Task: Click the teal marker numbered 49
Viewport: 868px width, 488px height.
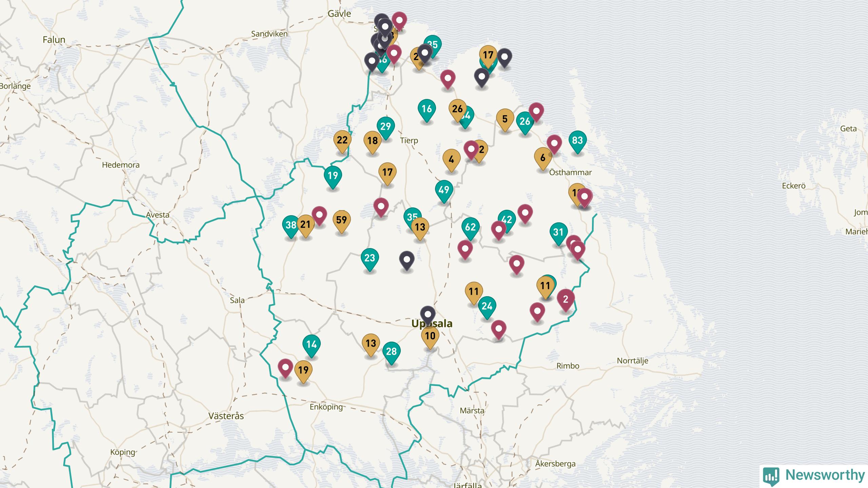Action: tap(444, 190)
